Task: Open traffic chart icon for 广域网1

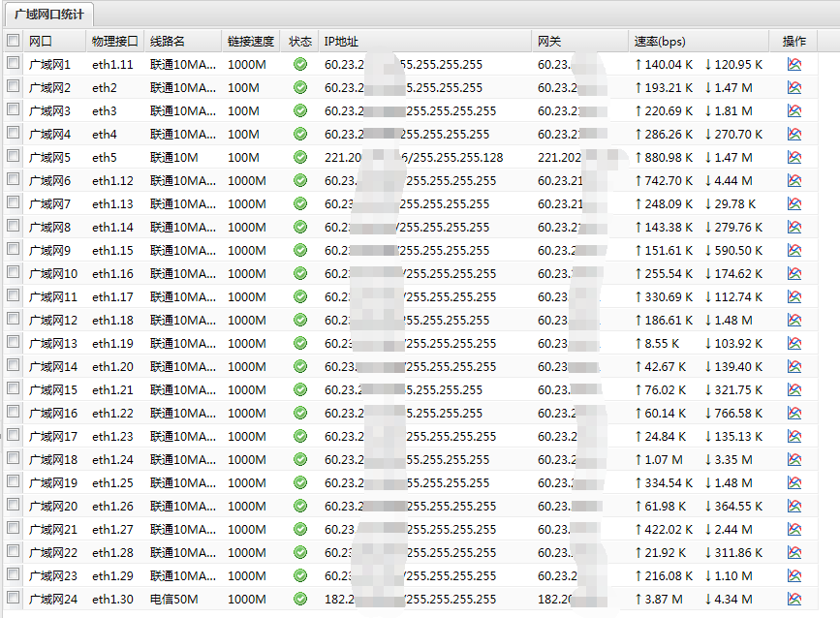Action: point(794,65)
